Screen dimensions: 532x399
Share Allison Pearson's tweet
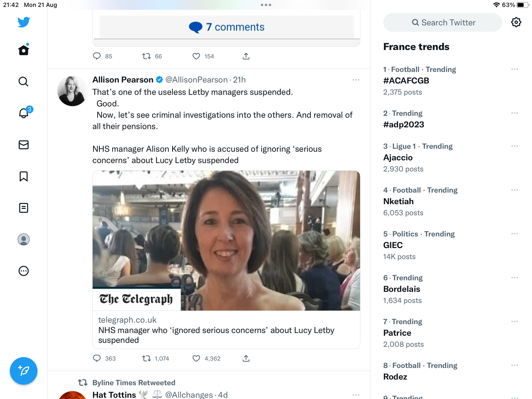(x=246, y=358)
